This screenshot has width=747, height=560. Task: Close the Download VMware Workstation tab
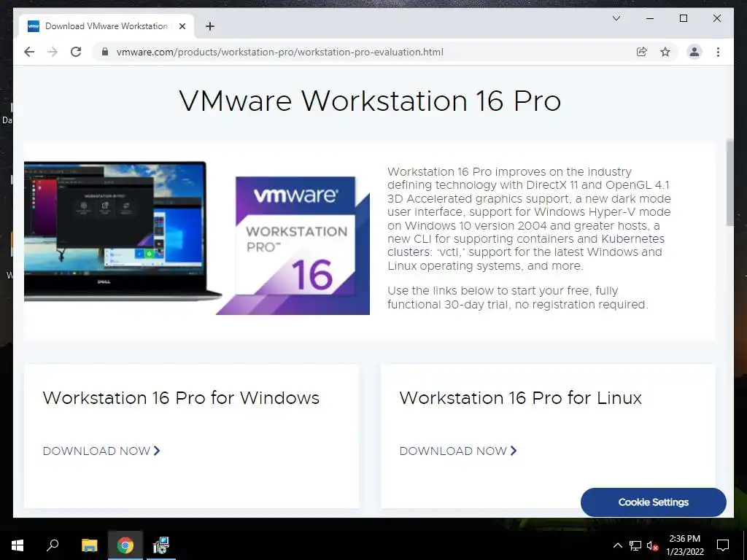pyautogui.click(x=182, y=26)
